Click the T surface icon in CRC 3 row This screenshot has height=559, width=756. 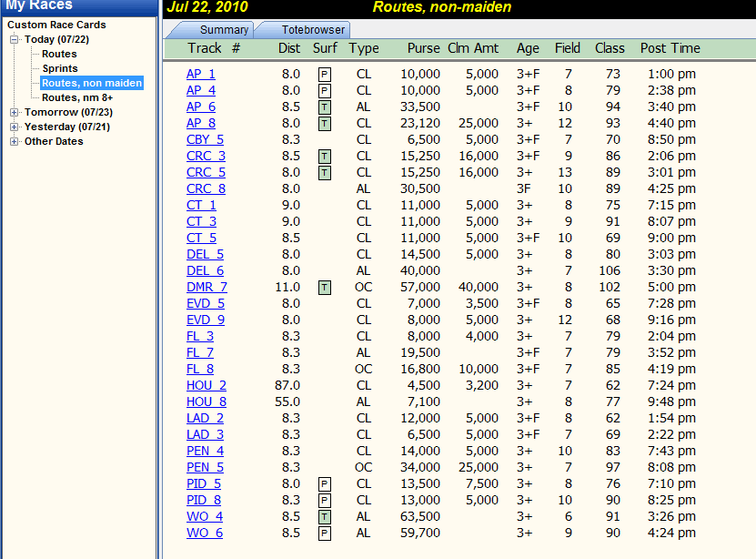325,157
